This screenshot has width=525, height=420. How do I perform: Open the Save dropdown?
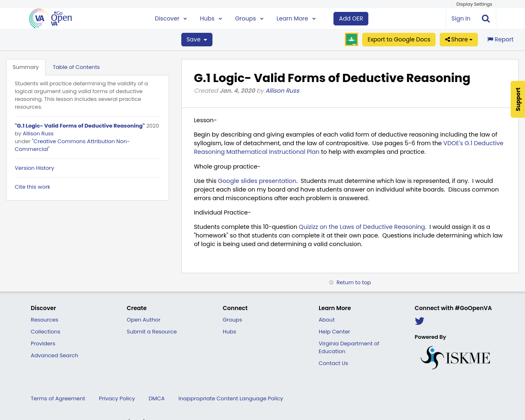[197, 39]
